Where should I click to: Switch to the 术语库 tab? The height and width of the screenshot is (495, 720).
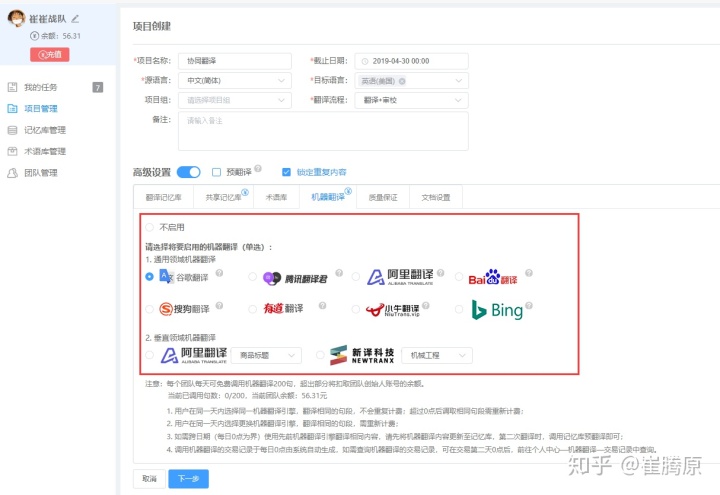[276, 197]
